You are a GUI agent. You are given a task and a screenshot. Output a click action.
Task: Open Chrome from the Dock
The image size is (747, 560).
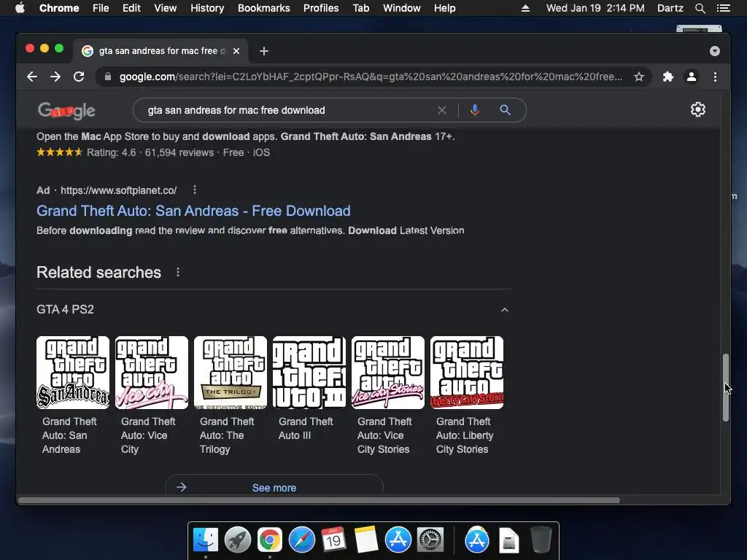[x=270, y=540]
